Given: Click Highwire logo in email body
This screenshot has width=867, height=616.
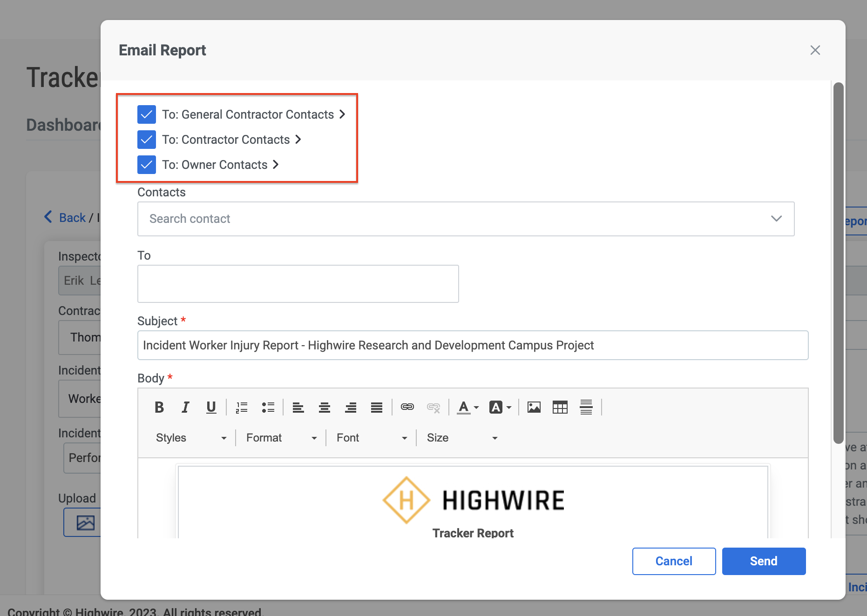Looking at the screenshot, I should pyautogui.click(x=473, y=500).
